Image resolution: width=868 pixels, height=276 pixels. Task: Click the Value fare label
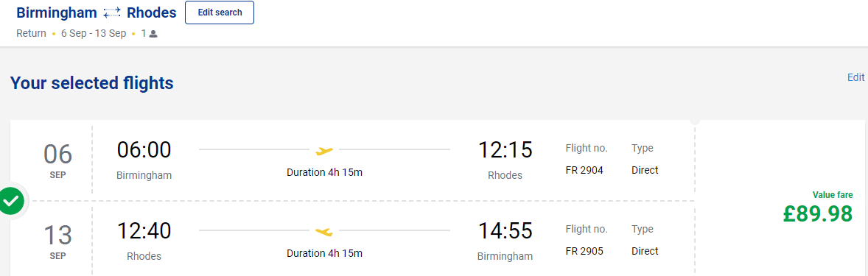[x=833, y=195]
